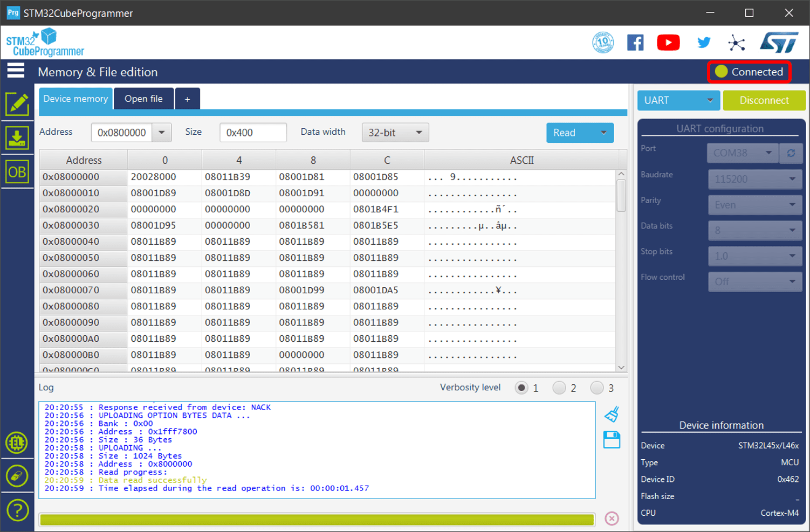The width and height of the screenshot is (810, 532).
Task: Open the UART interface type dropdown
Action: click(x=678, y=100)
